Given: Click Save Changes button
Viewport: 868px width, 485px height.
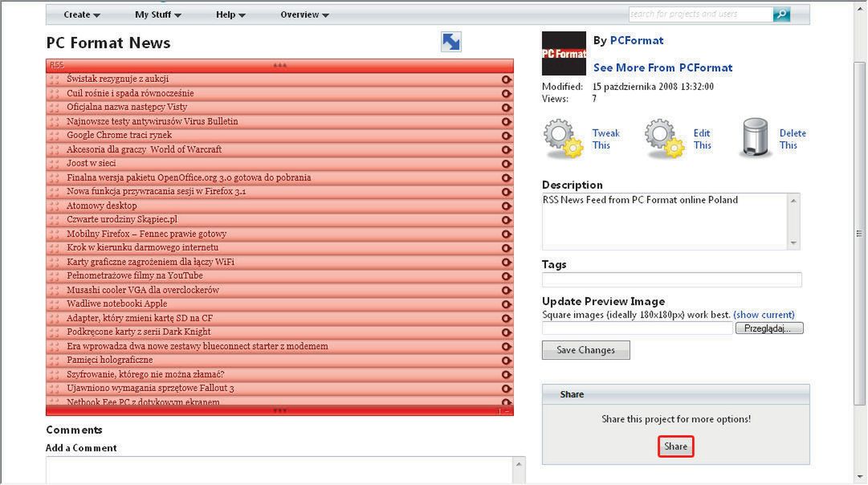Looking at the screenshot, I should pyautogui.click(x=585, y=350).
